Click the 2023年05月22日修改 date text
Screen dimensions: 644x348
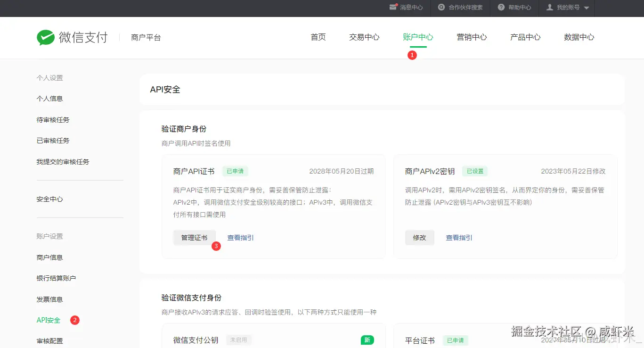tap(573, 171)
